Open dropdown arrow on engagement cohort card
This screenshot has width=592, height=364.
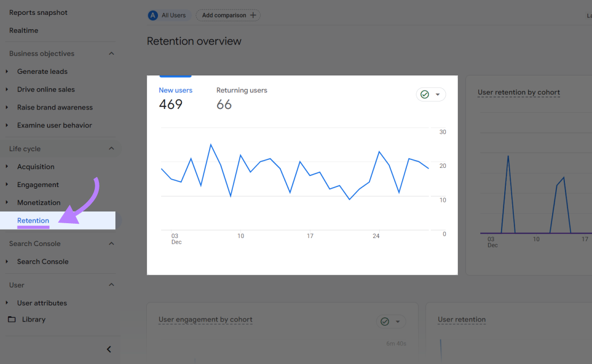tap(397, 321)
